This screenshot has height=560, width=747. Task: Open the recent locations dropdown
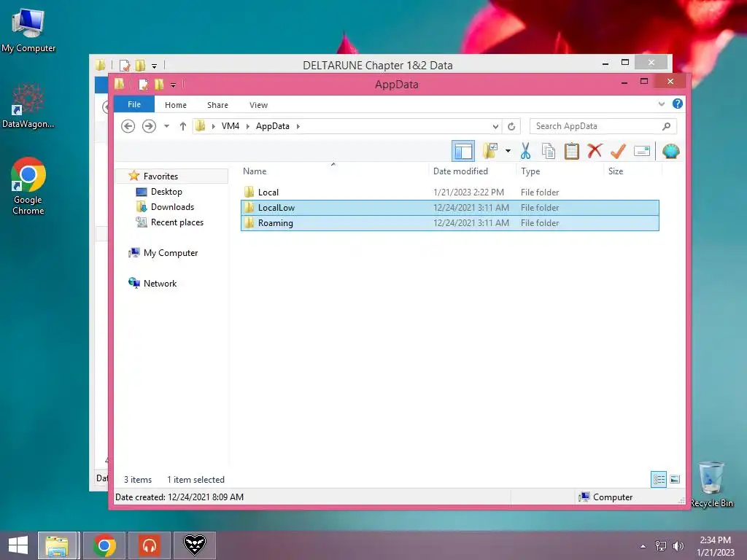[166, 126]
